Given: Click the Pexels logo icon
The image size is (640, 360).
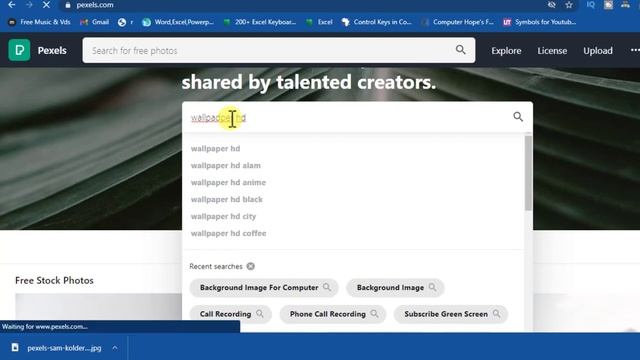Looking at the screenshot, I should [19, 50].
